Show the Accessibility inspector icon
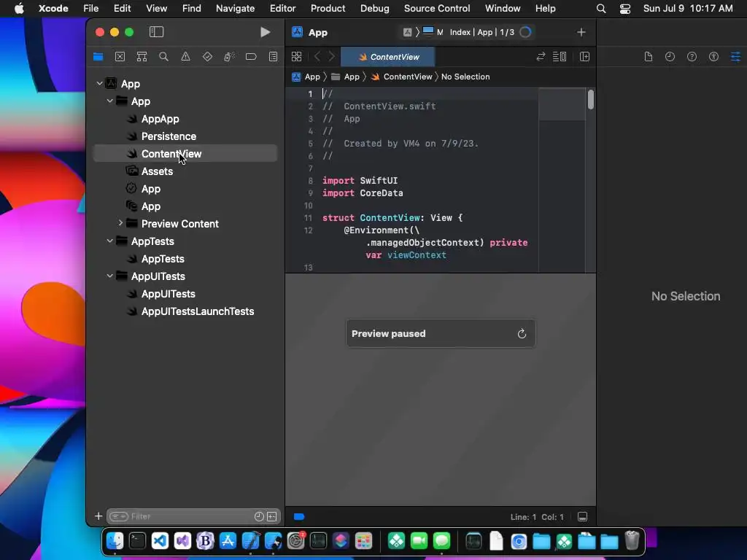This screenshot has height=560, width=747. (x=713, y=57)
